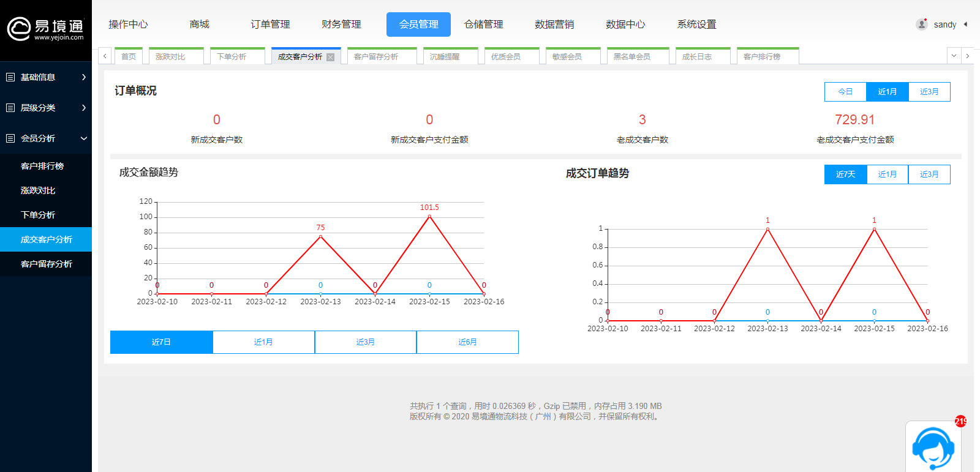Open the user menu arrow beside sandy
The height and width of the screenshot is (472, 980).
(x=966, y=24)
